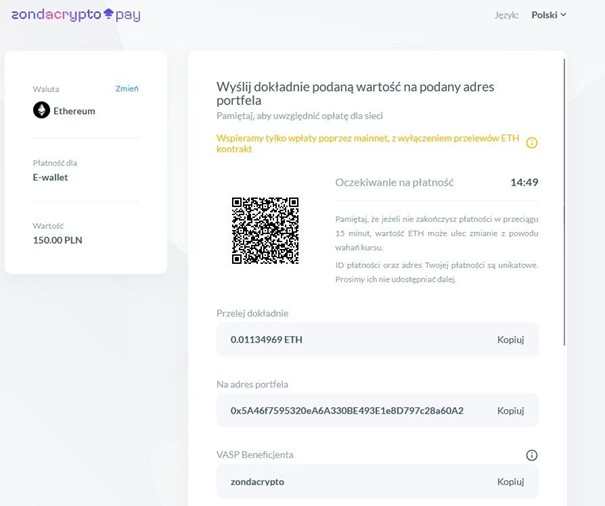Click the Język label in header
Screen dimensions: 605x506
(x=508, y=15)
